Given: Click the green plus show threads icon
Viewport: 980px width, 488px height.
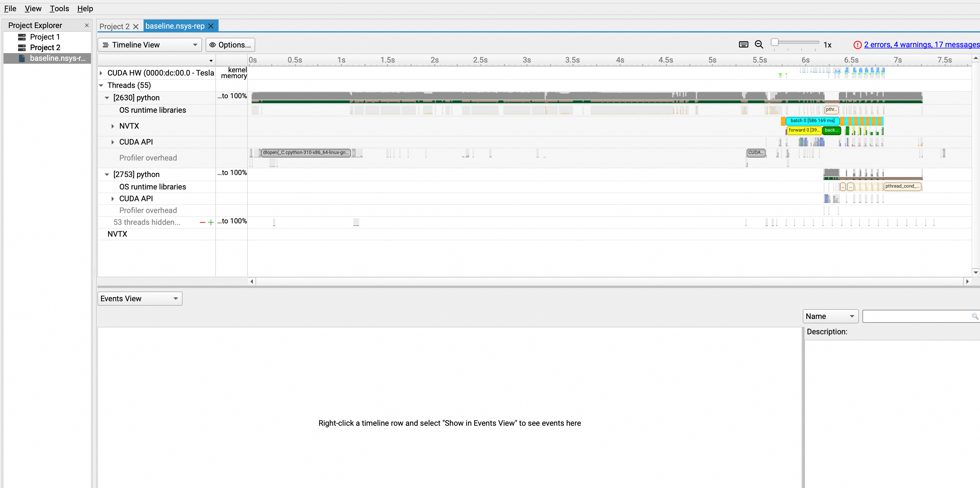Looking at the screenshot, I should [x=211, y=222].
